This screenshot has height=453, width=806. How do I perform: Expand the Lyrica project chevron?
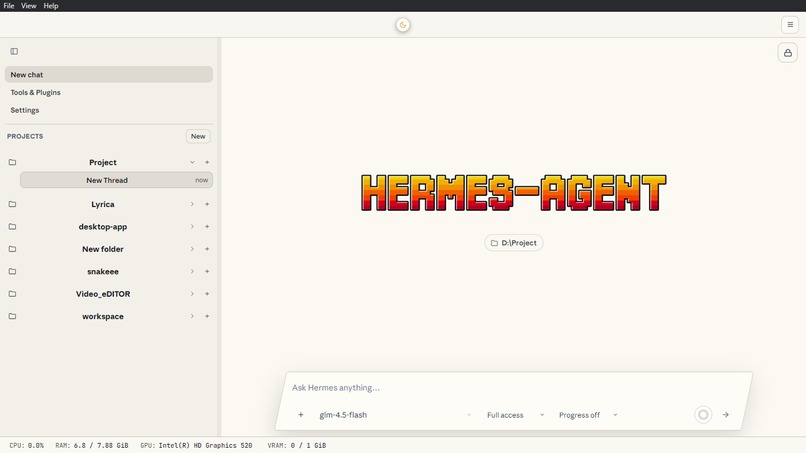pyautogui.click(x=192, y=204)
